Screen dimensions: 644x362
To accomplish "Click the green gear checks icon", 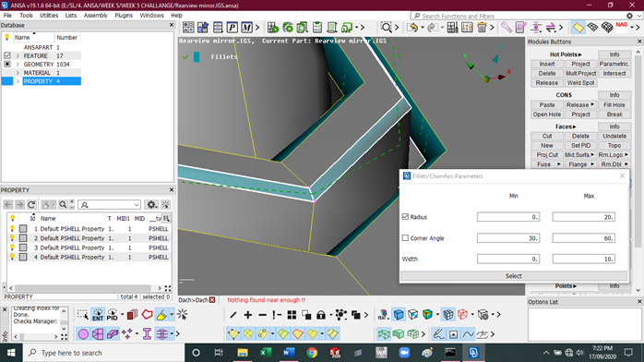I will [x=288, y=28].
